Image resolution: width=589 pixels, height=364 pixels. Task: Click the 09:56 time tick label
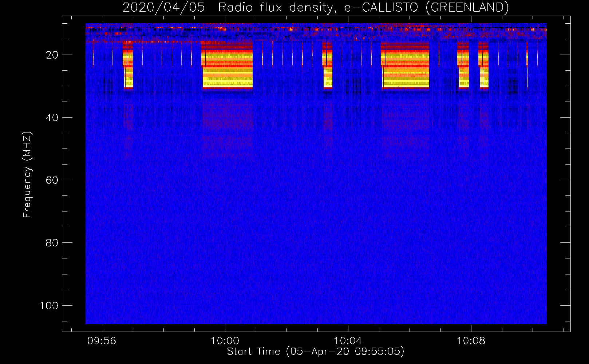tap(102, 341)
